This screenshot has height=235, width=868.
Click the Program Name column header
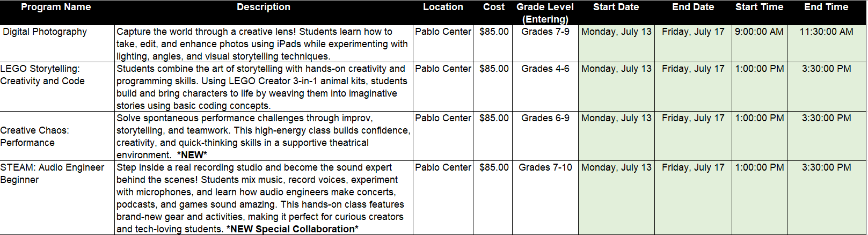point(56,8)
